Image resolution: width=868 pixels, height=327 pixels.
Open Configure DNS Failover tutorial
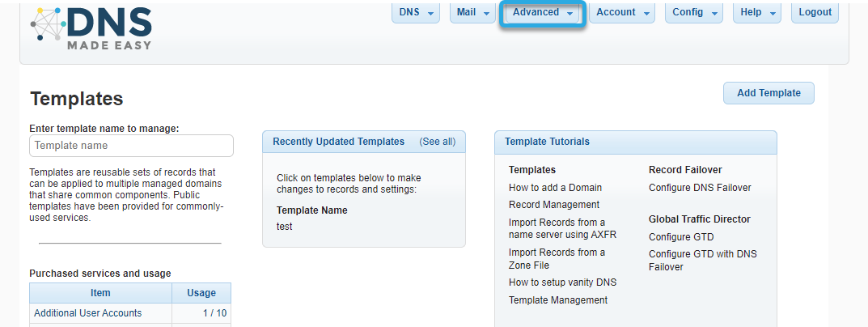(x=700, y=187)
